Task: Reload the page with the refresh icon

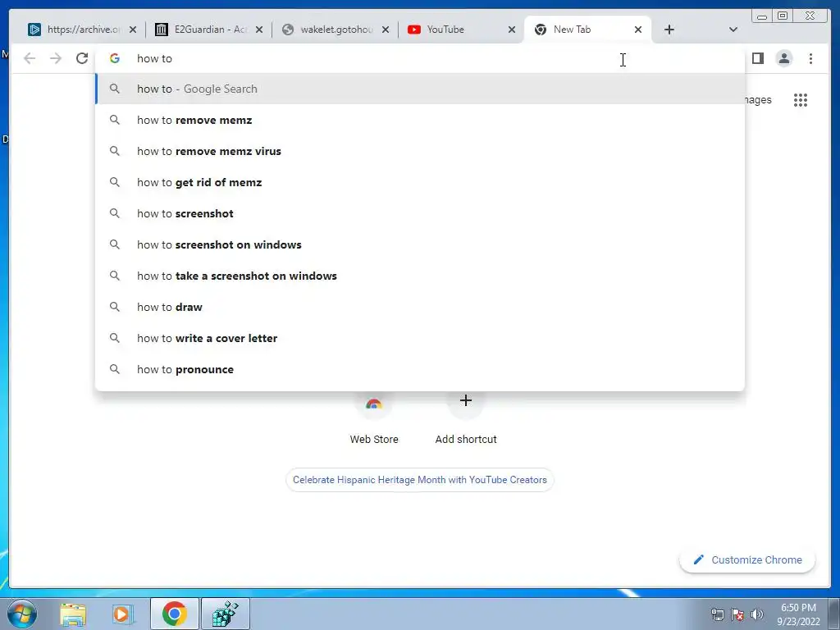Action: [82, 58]
